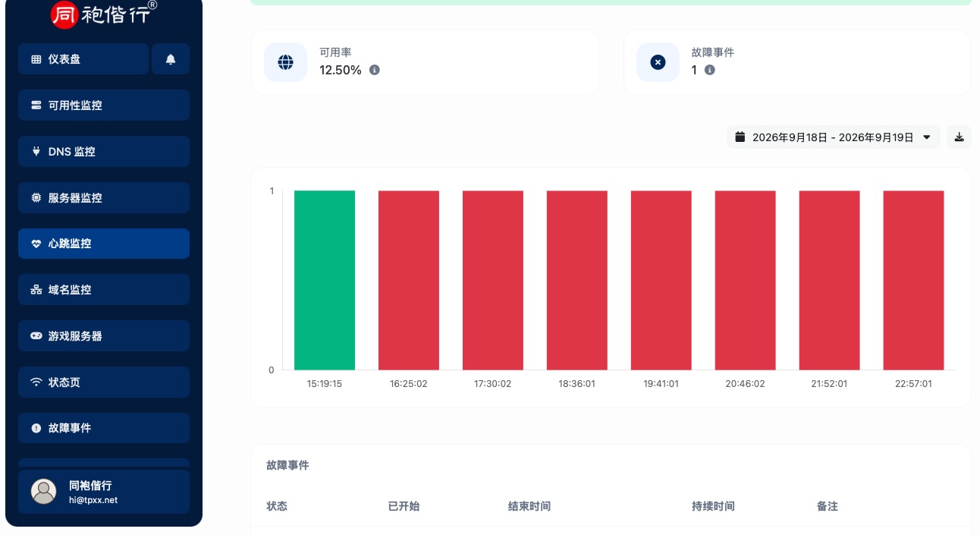Click the 状态页 wifi icon

click(x=36, y=382)
